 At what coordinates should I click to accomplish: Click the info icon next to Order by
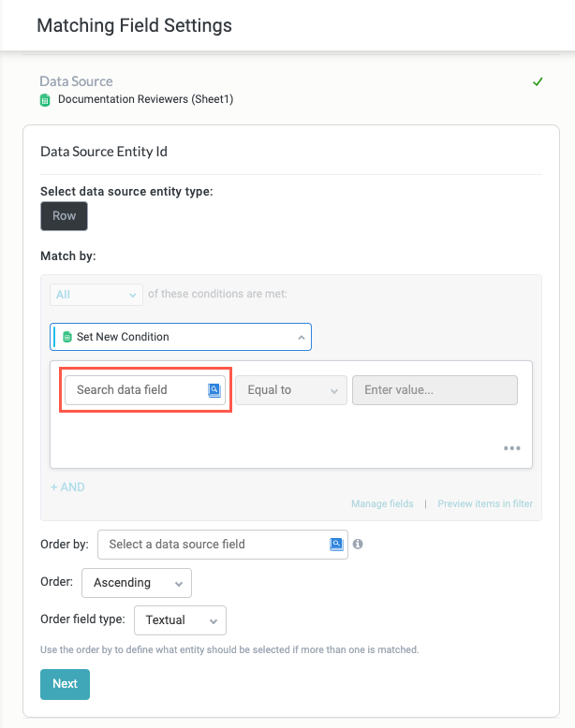(359, 544)
